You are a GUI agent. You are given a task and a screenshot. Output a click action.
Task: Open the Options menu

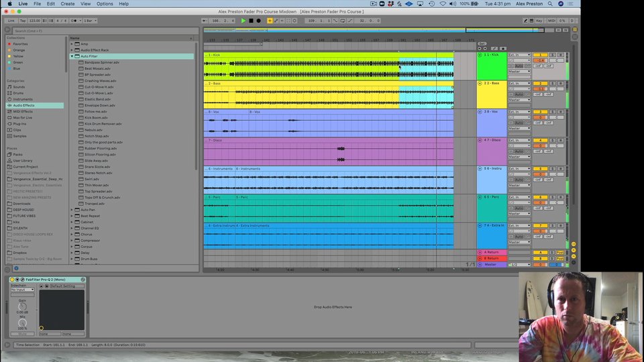tap(105, 4)
